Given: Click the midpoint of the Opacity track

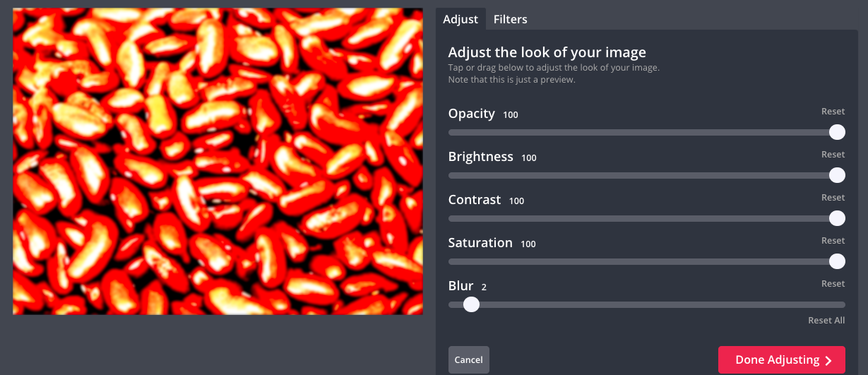Looking at the screenshot, I should (646, 132).
